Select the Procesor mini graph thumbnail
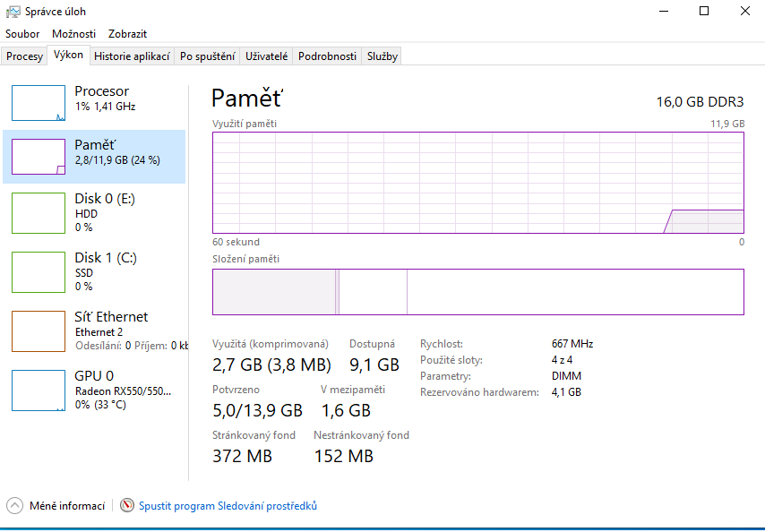Screen dimensions: 765x532 click(39, 103)
